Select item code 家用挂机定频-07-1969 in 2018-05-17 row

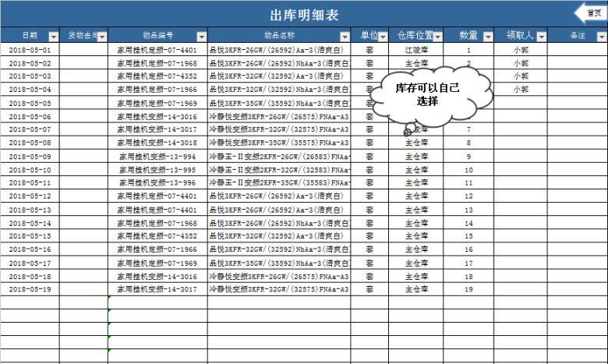(157, 263)
